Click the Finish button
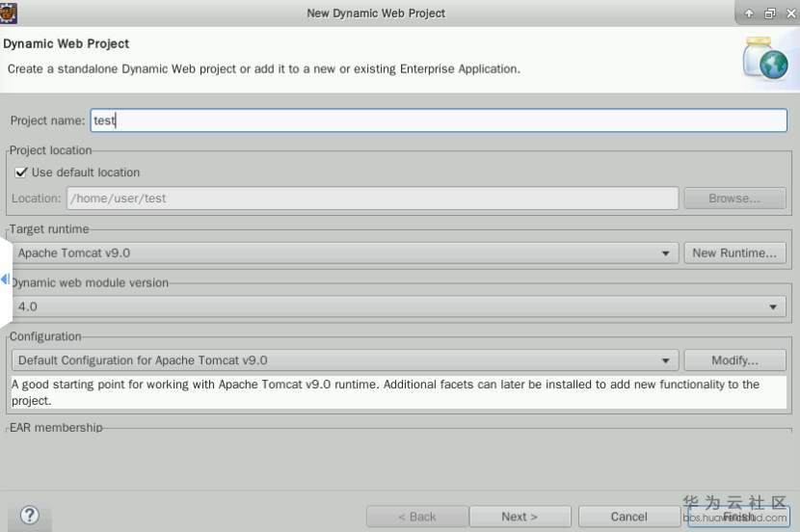Image resolution: width=800 pixels, height=532 pixels. 738,517
